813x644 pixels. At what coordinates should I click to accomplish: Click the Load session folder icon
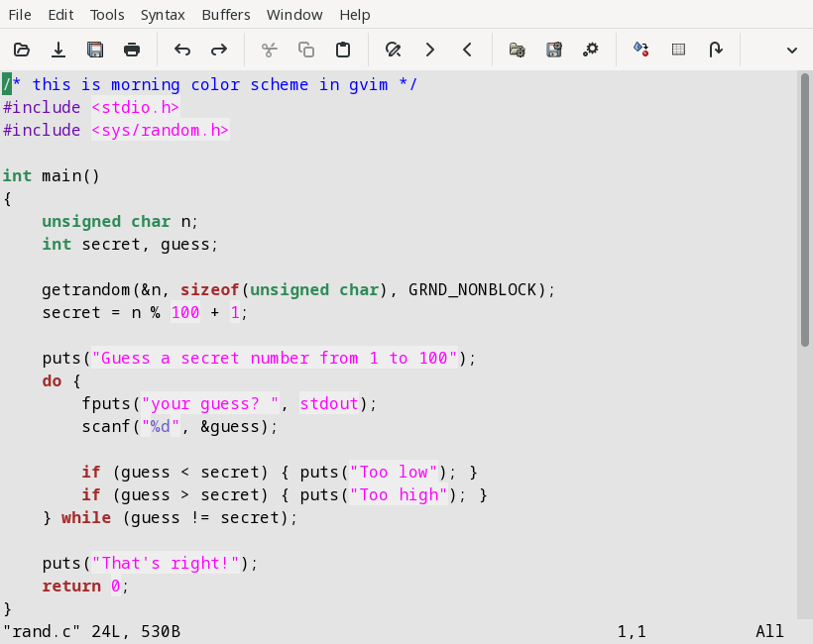(x=517, y=50)
